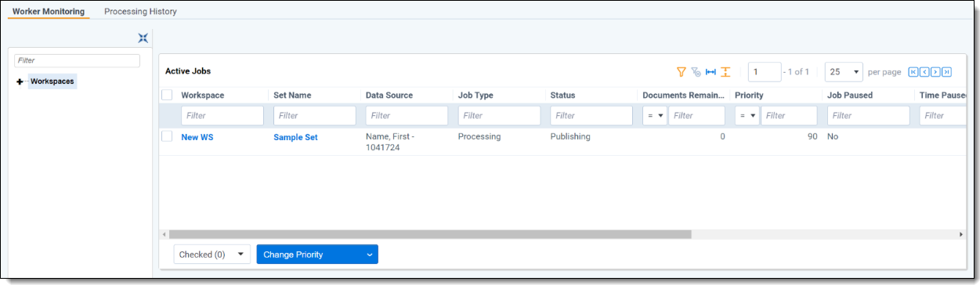Click the Time Paused column filter field

[943, 116]
